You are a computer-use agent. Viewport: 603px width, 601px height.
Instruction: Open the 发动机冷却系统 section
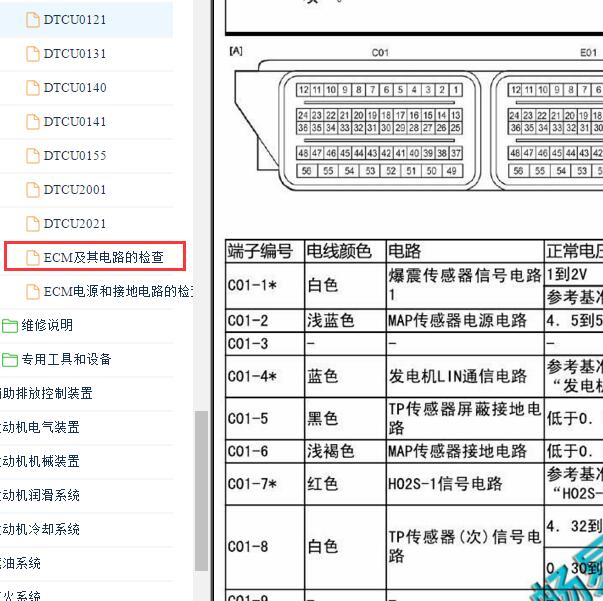(40, 529)
